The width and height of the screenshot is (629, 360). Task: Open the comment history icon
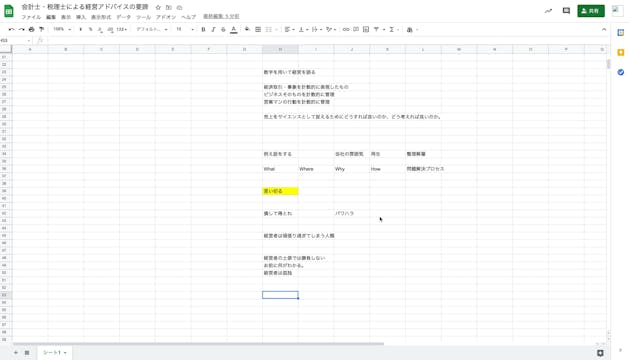click(566, 11)
